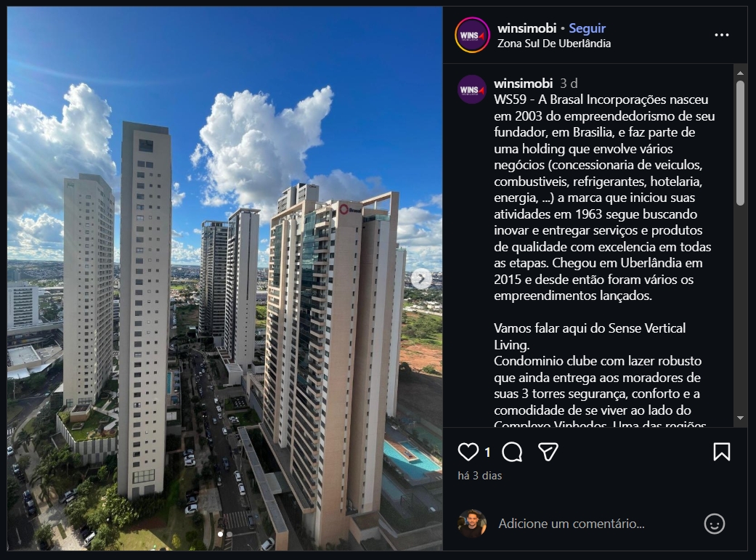
Task: Like the post with the heart icon
Action: (x=468, y=452)
